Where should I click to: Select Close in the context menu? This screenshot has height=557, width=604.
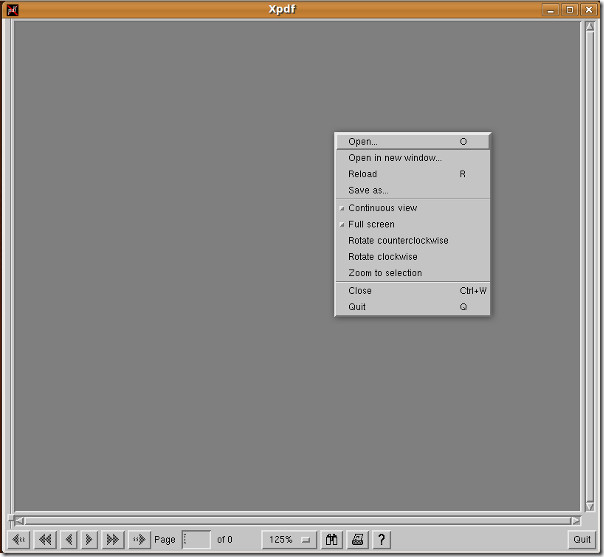point(413,291)
